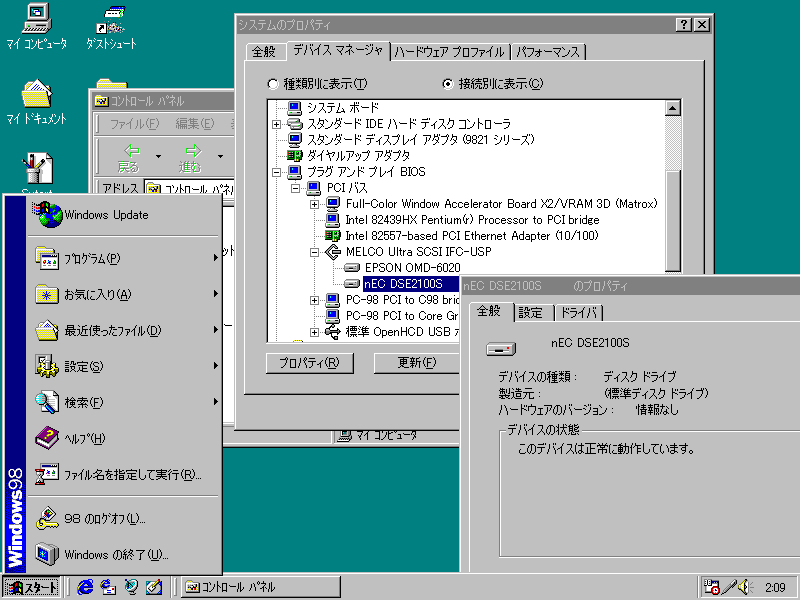The image size is (800, 600).
Task: Click the Intel 82557 Ethernet Adapter icon
Action: [333, 236]
